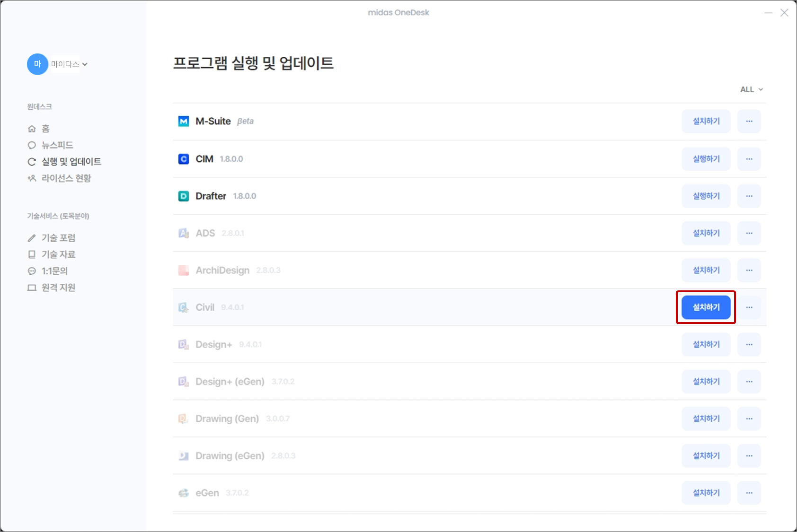Click the Drafter program name
This screenshot has height=532, width=797.
[x=211, y=196]
